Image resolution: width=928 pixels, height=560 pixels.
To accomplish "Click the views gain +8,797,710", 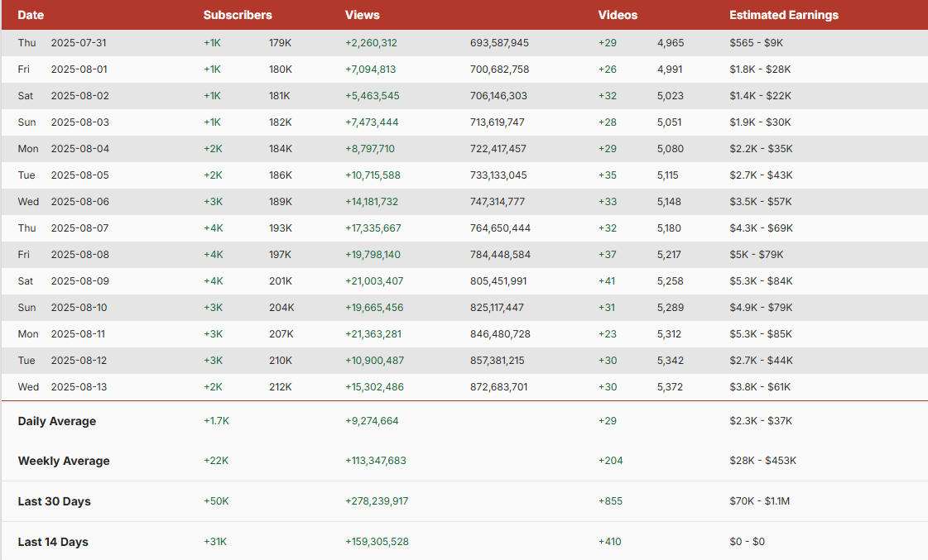I will (370, 148).
